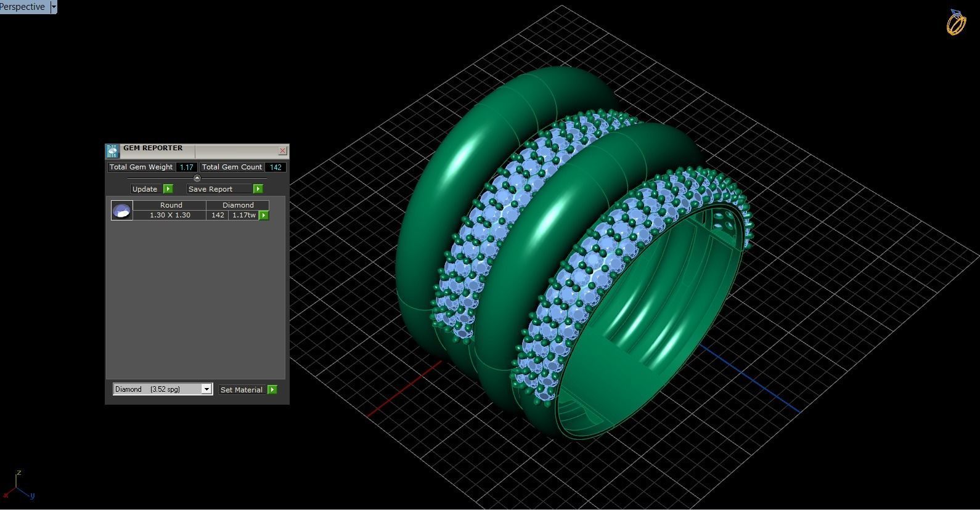Click the Round shape cell
The height and width of the screenshot is (510, 980).
[169, 205]
